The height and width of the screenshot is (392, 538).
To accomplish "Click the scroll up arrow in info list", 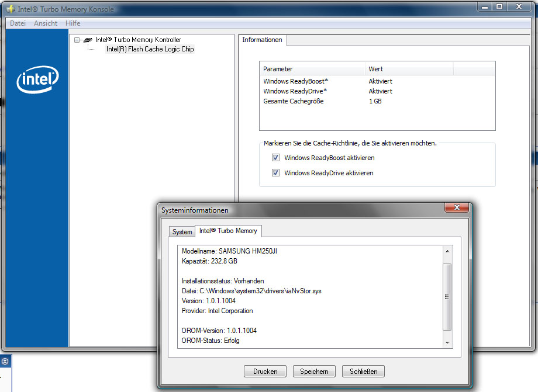I will (447, 251).
